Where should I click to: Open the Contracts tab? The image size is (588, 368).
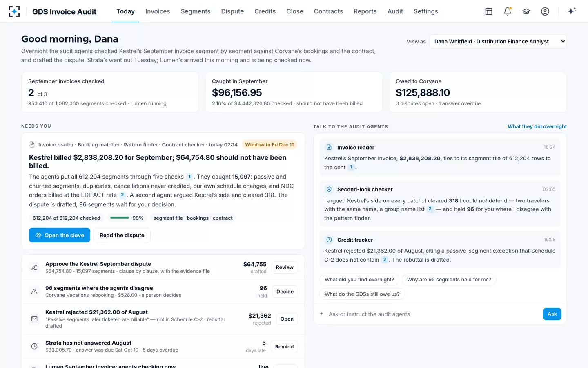[x=328, y=11]
